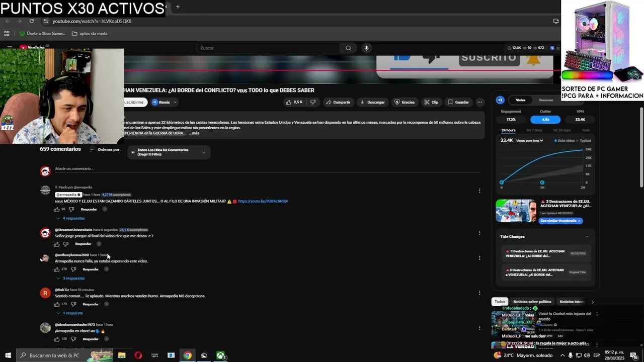Switch to the Resumen tab in stats panel
The width and height of the screenshot is (644, 362).
pos(546,100)
